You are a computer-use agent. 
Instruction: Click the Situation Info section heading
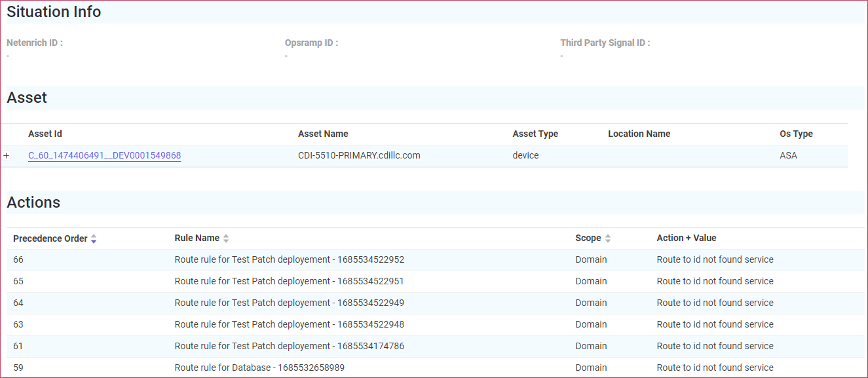54,12
